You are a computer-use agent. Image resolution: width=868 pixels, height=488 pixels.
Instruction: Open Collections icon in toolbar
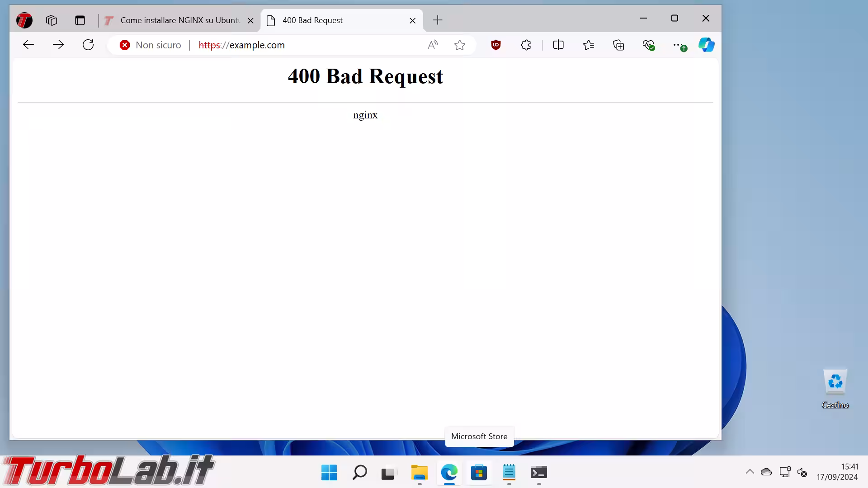pyautogui.click(x=618, y=45)
